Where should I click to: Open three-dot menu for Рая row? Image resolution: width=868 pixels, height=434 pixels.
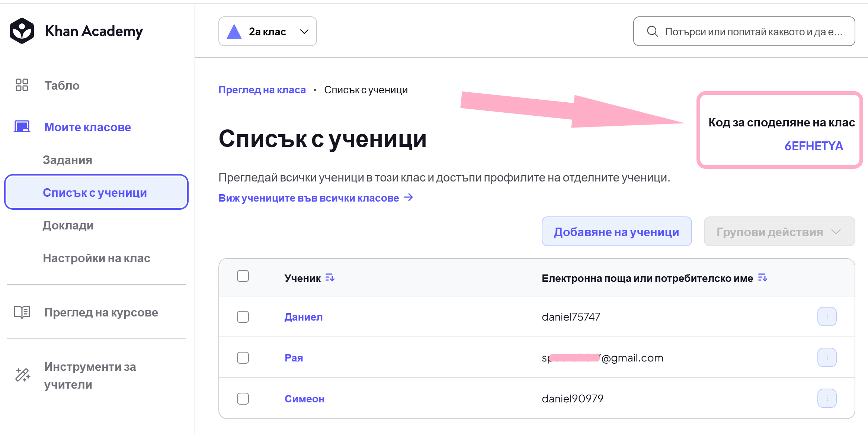coord(827,357)
